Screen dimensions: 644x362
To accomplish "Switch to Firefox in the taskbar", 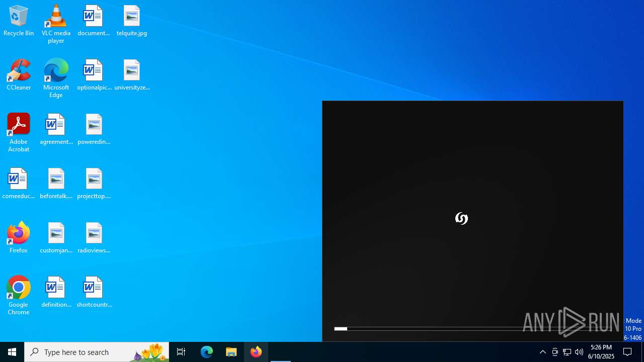I will click(x=256, y=352).
